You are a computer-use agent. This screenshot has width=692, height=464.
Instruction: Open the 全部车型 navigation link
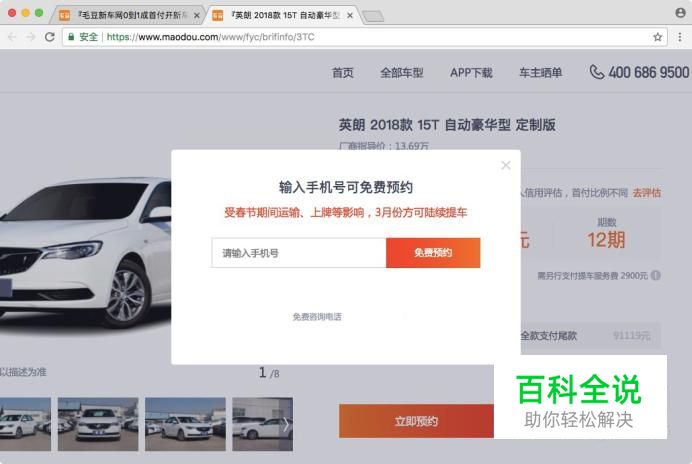coord(402,72)
